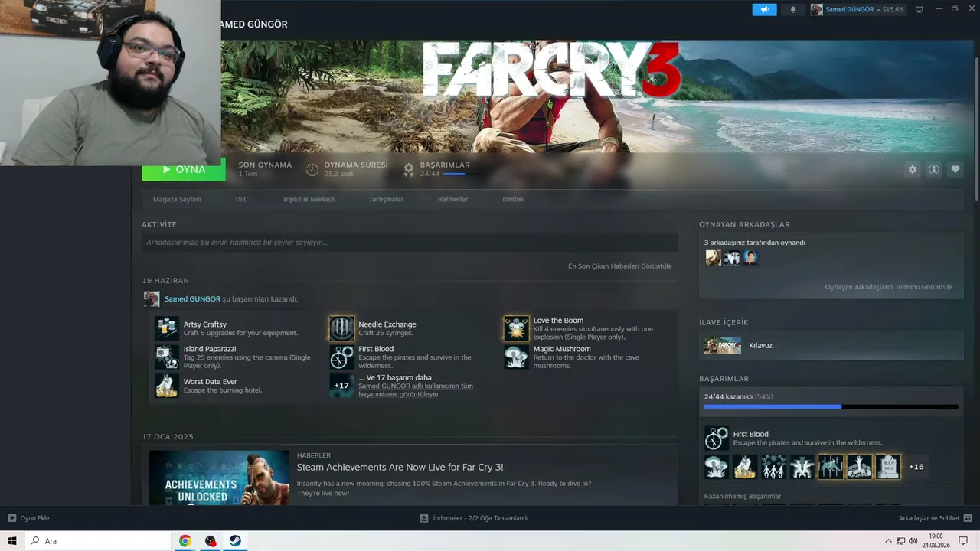This screenshot has width=980, height=551.
Task: Click the green OYNA play button
Action: click(x=184, y=170)
